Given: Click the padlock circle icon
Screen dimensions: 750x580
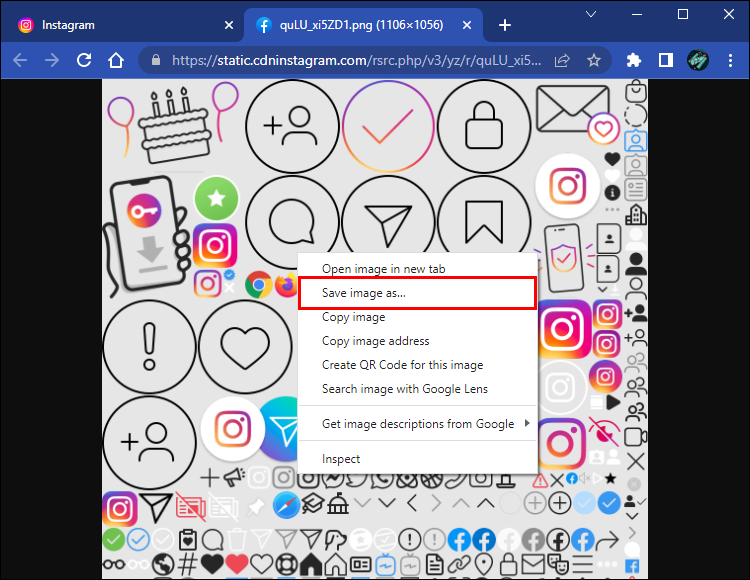Looking at the screenshot, I should 484,126.
